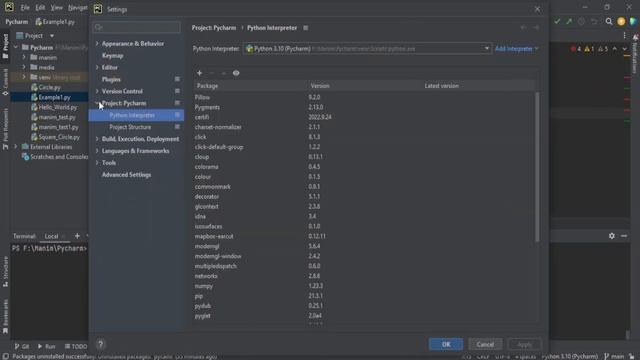640x360 pixels.
Task: Click the breadcrumb settings menu icon
Action: pos(305,28)
